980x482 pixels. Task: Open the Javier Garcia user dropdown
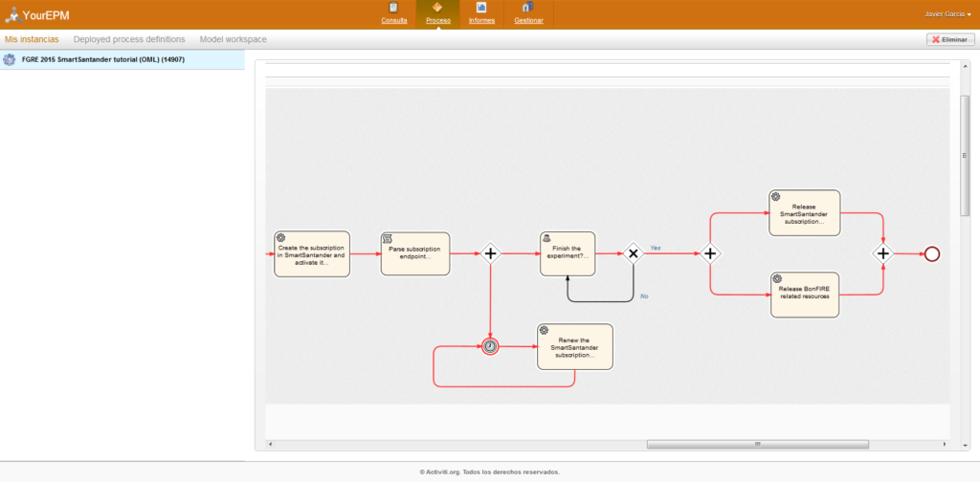pyautogui.click(x=948, y=13)
